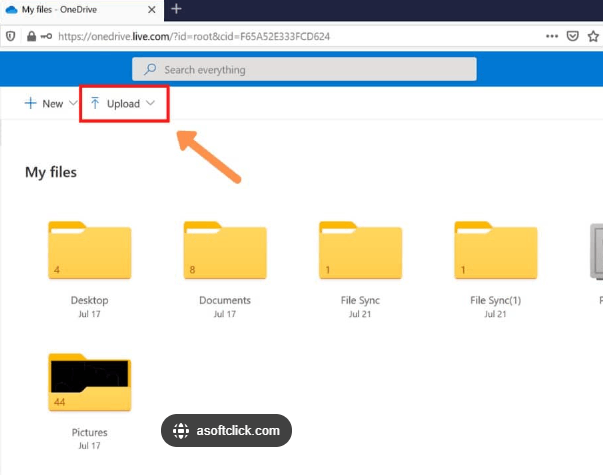The width and height of the screenshot is (603, 475).
Task: Click the lock site info icon
Action: tap(31, 37)
